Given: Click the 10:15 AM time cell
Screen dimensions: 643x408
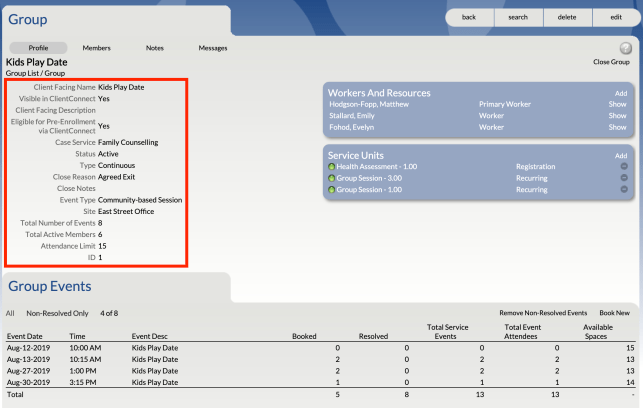Looking at the screenshot, I should tap(85, 359).
